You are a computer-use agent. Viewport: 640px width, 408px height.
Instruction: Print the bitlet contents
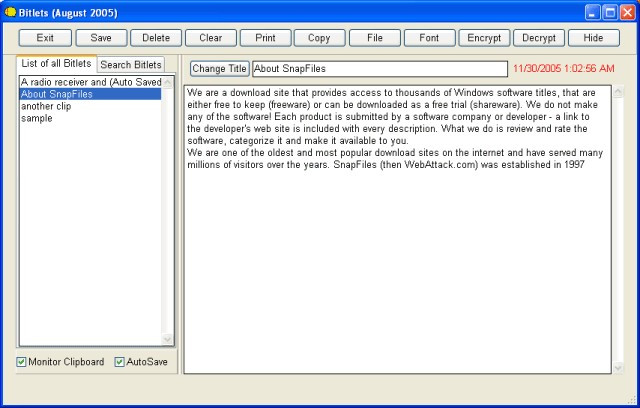pyautogui.click(x=265, y=38)
